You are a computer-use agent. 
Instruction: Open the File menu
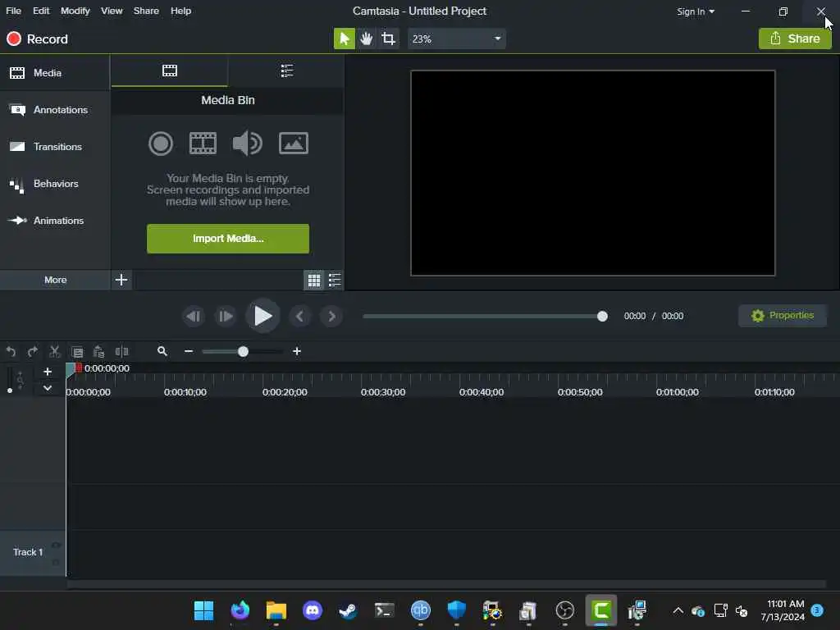point(13,11)
